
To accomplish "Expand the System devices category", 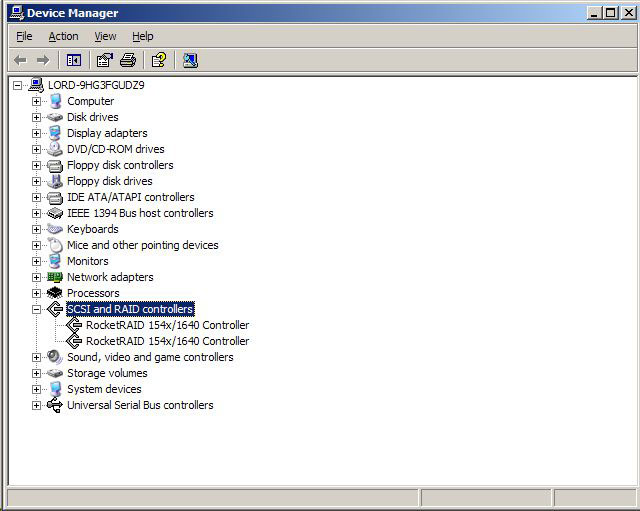I will [36, 389].
